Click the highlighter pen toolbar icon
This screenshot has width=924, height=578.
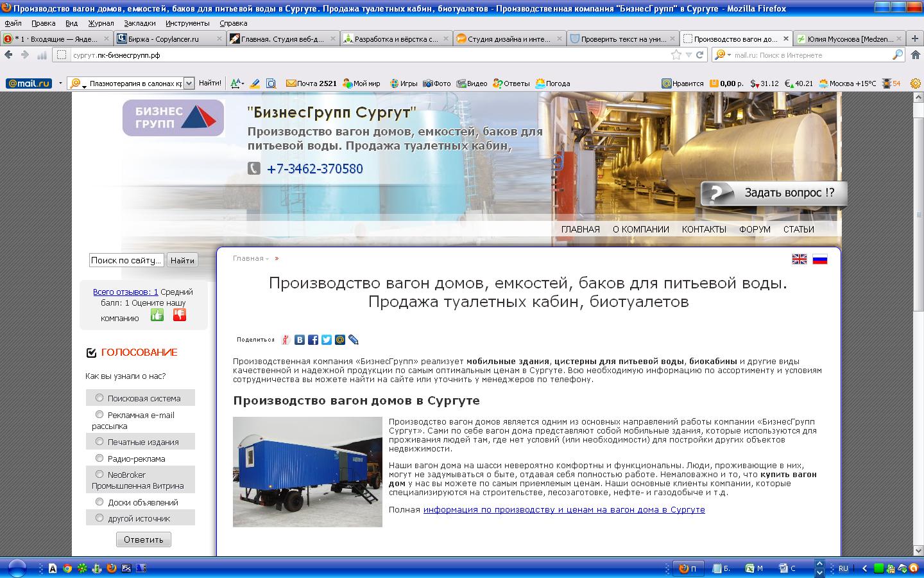pyautogui.click(x=255, y=83)
